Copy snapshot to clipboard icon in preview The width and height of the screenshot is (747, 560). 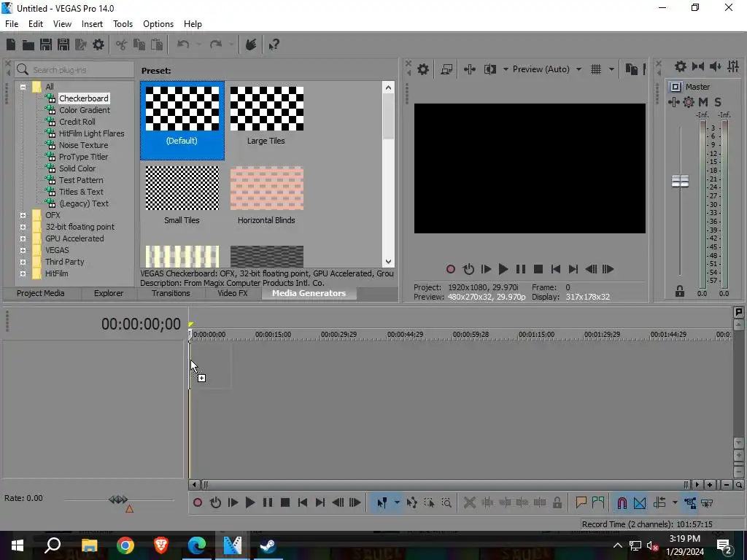(x=631, y=69)
